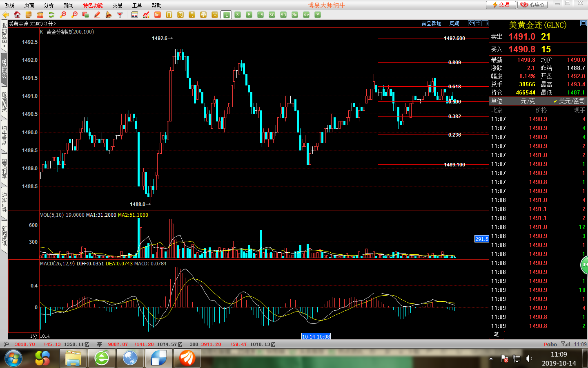Click the 10-14 10:08 time marker
This screenshot has width=588, height=368.
[x=316, y=337]
